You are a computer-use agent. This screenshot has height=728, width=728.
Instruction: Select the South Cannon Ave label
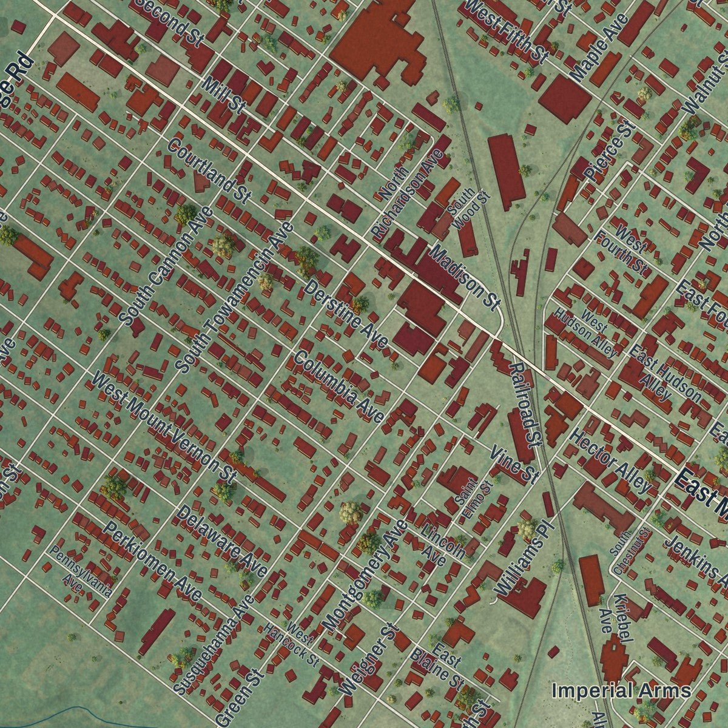pyautogui.click(x=167, y=265)
